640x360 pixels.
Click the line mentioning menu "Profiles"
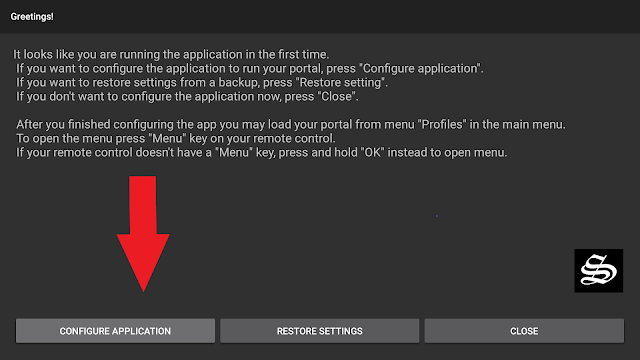pyautogui.click(x=291, y=124)
